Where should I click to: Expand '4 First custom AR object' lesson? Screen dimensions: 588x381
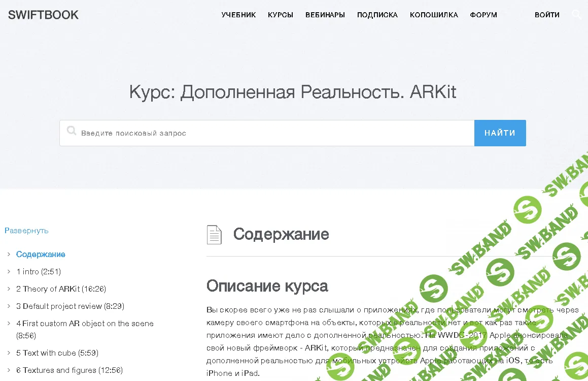(x=9, y=323)
